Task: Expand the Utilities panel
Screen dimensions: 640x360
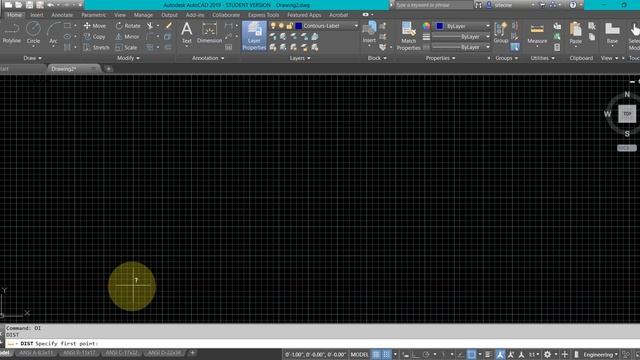Action: pyautogui.click(x=542, y=58)
